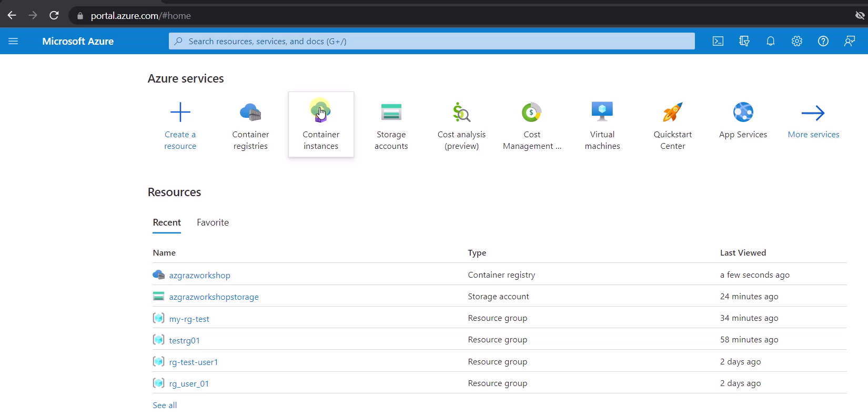868x416 pixels.
Task: Reload the browser page
Action: pos(54,15)
